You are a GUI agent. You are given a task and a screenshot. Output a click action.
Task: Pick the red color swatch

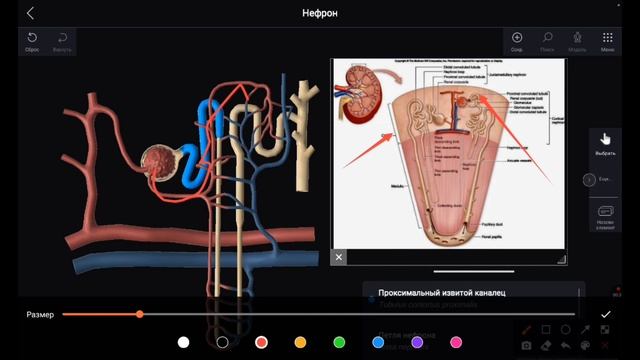(x=261, y=342)
